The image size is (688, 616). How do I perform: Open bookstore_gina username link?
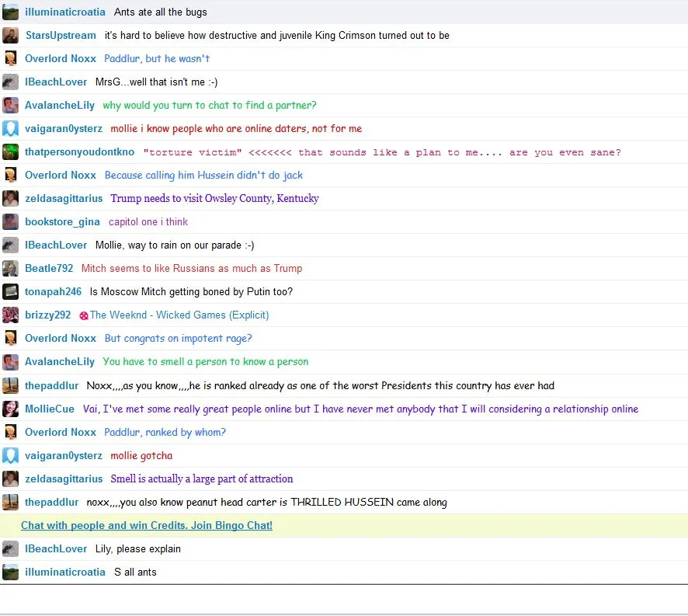tap(62, 221)
